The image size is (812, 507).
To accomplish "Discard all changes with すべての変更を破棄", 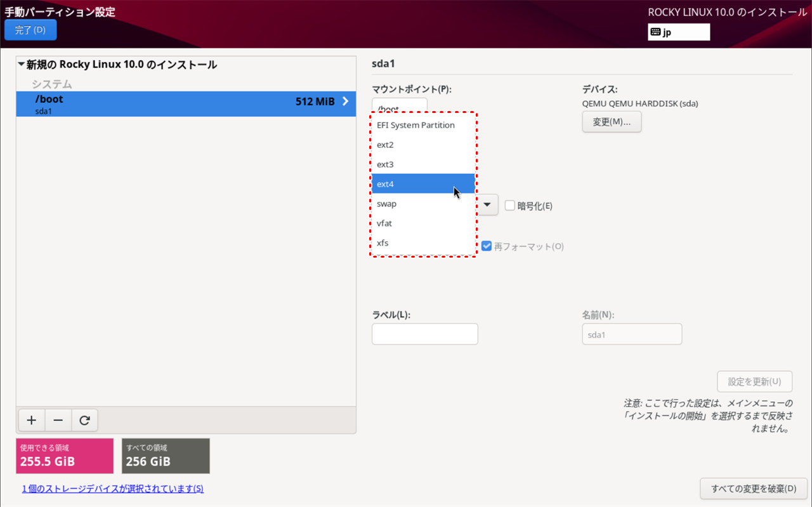I will (x=754, y=489).
